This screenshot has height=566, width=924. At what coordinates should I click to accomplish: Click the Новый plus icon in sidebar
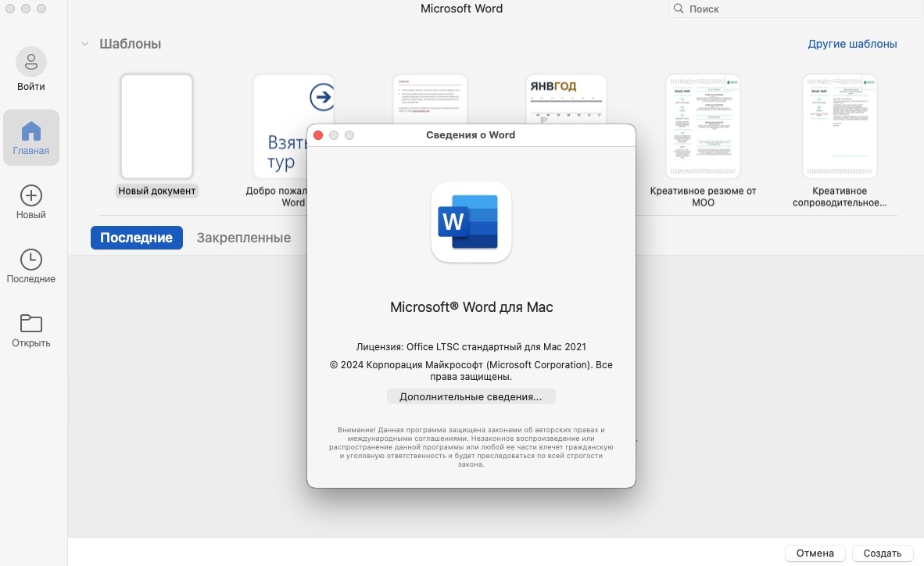point(31,195)
